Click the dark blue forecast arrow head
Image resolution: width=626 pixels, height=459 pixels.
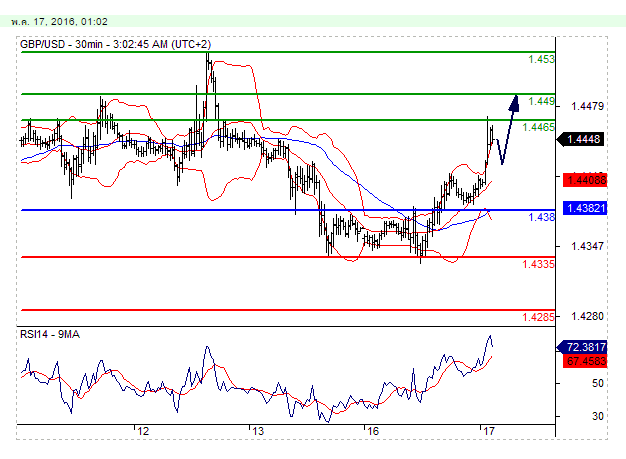click(x=515, y=100)
